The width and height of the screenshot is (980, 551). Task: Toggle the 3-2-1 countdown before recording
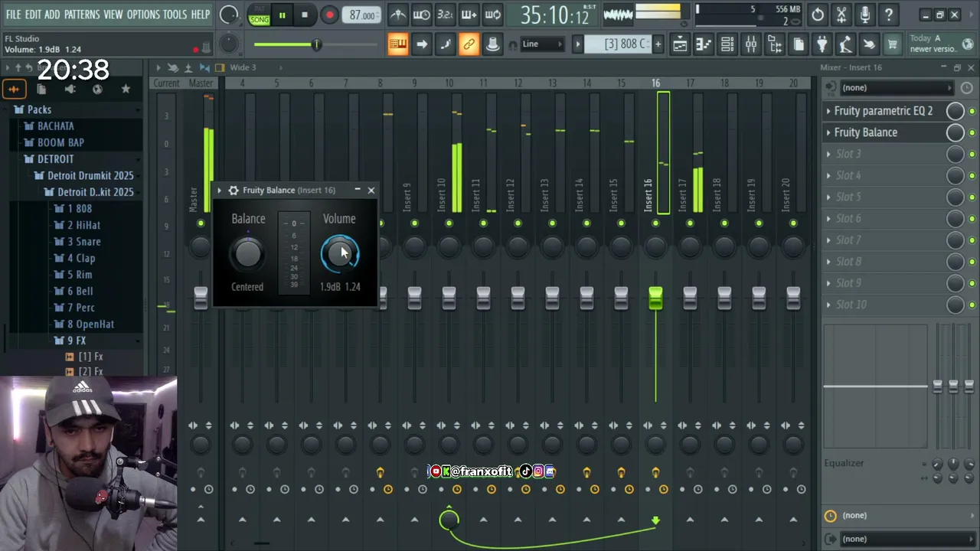tap(445, 15)
